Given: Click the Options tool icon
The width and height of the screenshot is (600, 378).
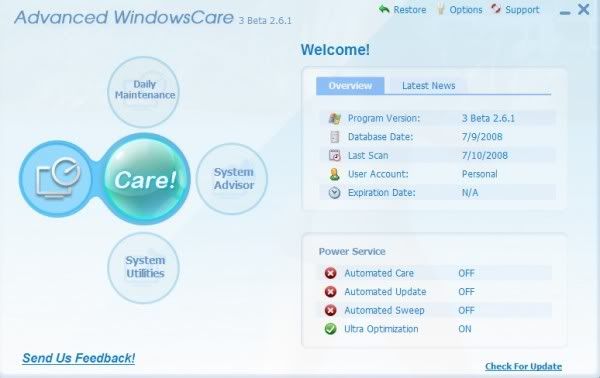Looking at the screenshot, I should 441,9.
